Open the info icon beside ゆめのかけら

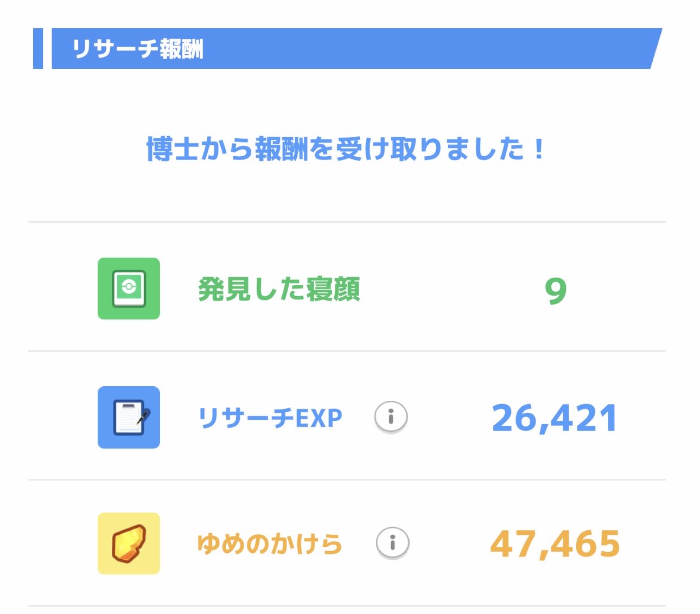pyautogui.click(x=392, y=542)
